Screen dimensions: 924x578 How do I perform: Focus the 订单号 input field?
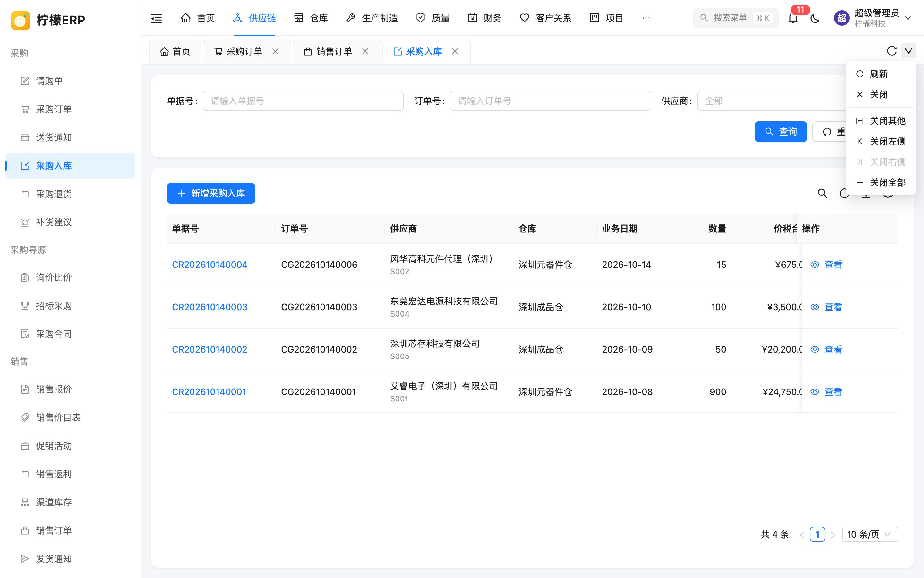(550, 101)
